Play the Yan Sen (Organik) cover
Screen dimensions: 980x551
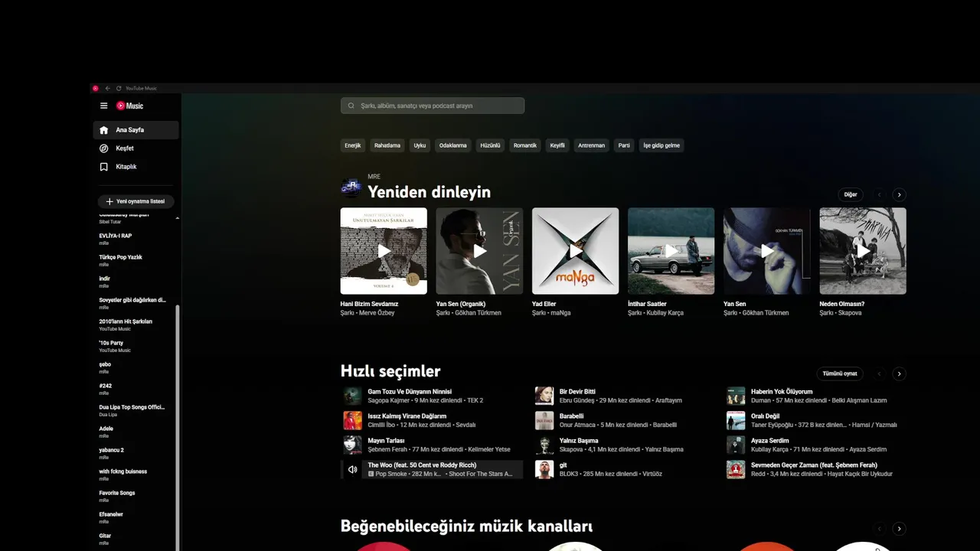(x=479, y=251)
